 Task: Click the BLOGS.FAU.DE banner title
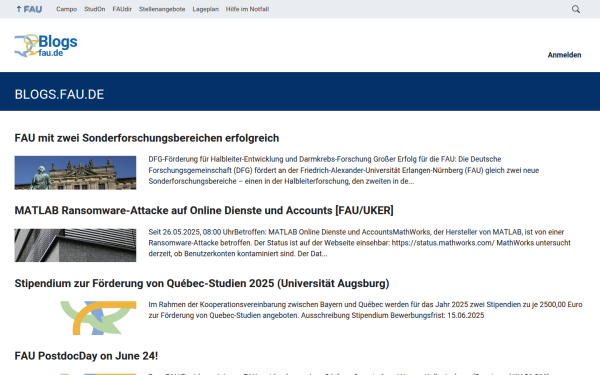[59, 95]
